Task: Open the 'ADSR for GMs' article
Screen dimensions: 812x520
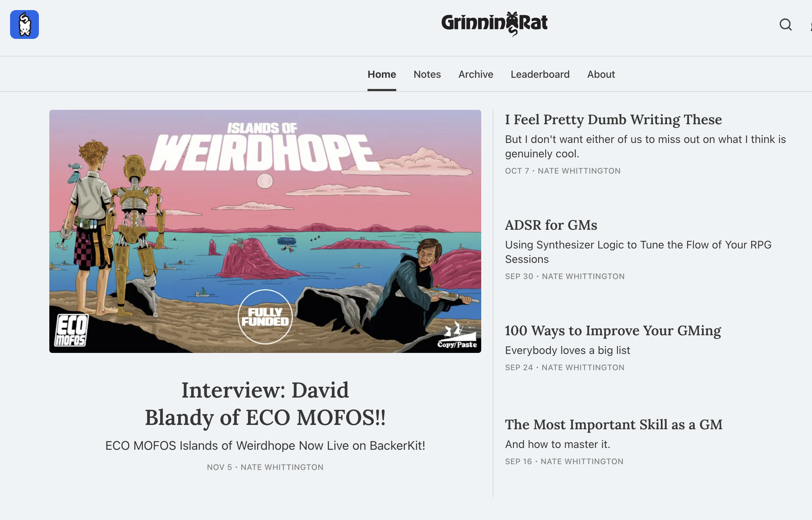Action: pyautogui.click(x=551, y=225)
